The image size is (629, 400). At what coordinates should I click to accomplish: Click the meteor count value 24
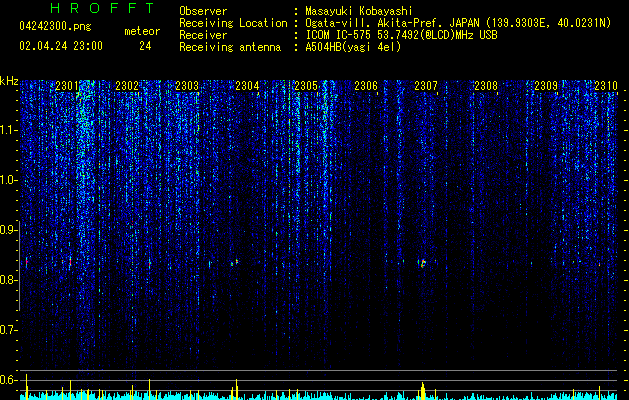145,46
